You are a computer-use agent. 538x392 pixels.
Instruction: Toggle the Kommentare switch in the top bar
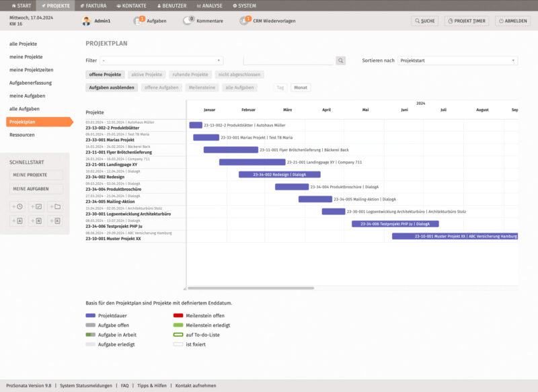(190, 21)
